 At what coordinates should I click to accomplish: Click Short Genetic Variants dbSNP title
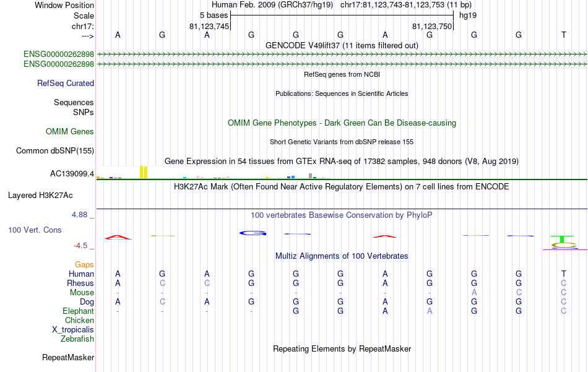tap(342, 142)
